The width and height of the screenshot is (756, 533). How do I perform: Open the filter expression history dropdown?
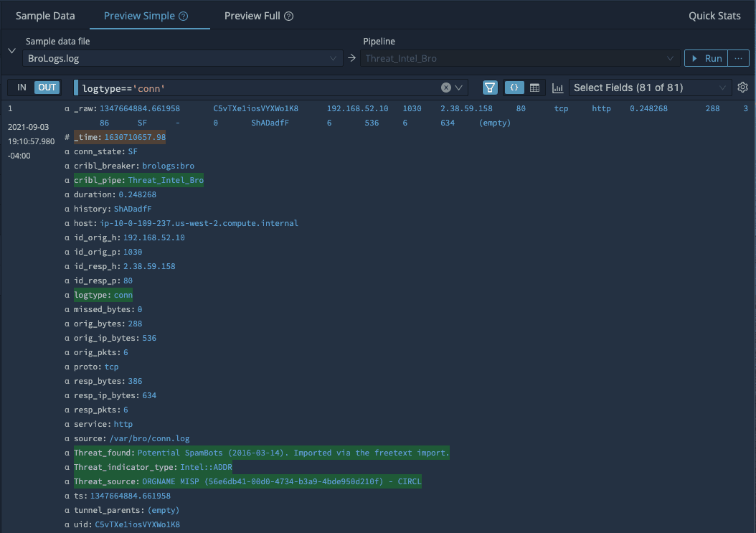[459, 88]
